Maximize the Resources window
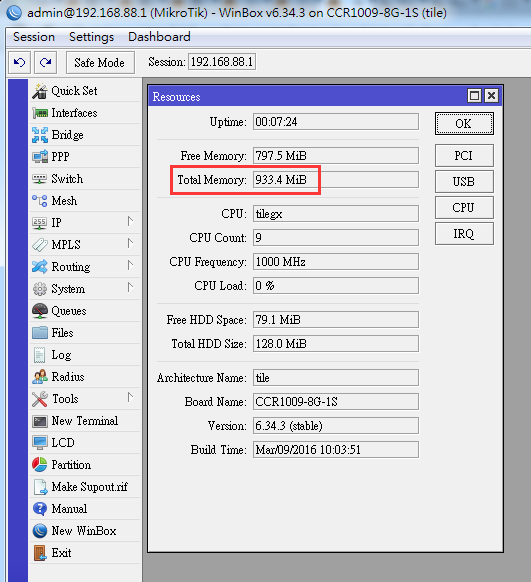The width and height of the screenshot is (531, 582). click(474, 96)
